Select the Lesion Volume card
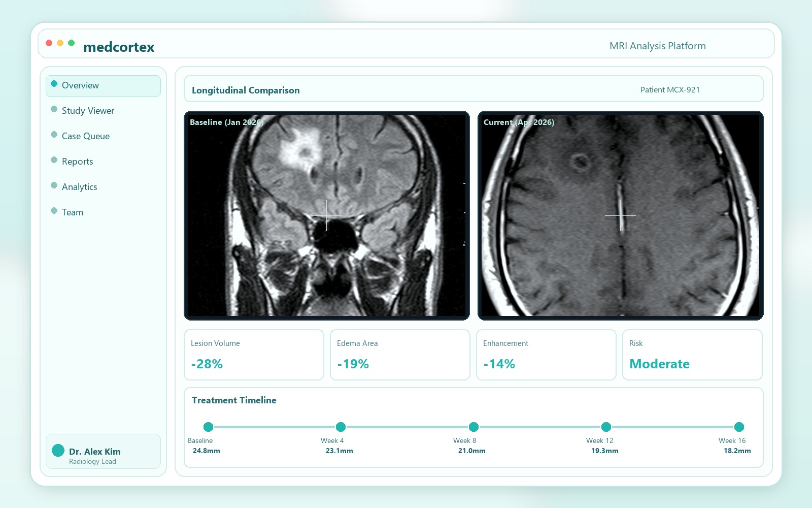The image size is (812, 508). [254, 355]
